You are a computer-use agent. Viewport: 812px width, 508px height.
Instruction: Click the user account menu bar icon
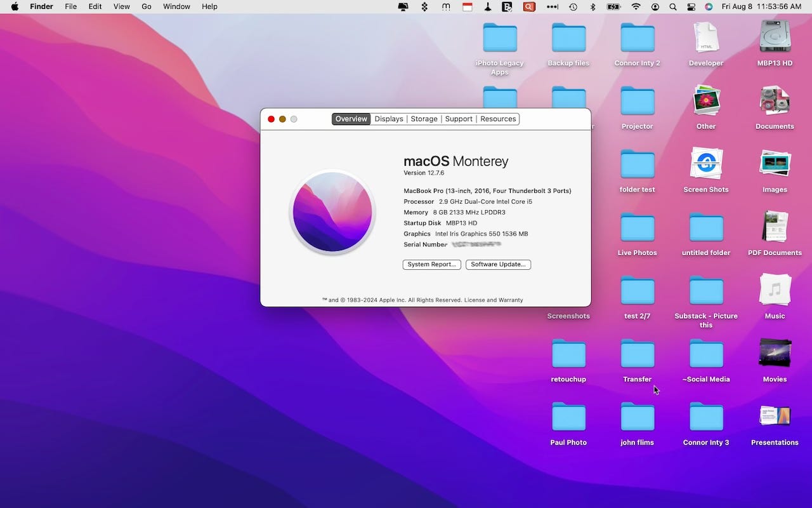(655, 6)
